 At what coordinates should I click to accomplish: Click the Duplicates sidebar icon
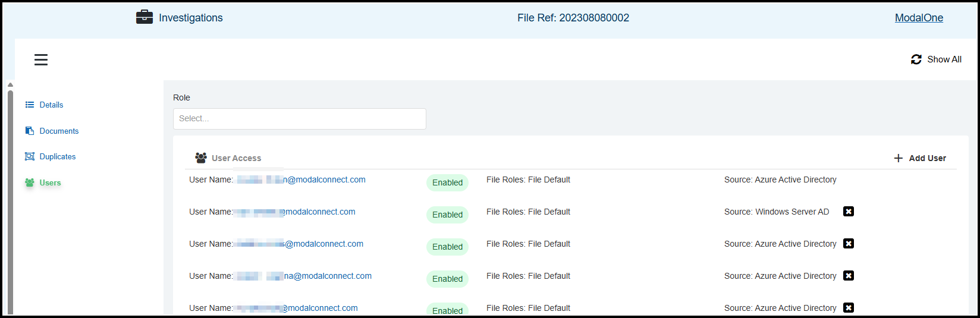click(x=30, y=156)
